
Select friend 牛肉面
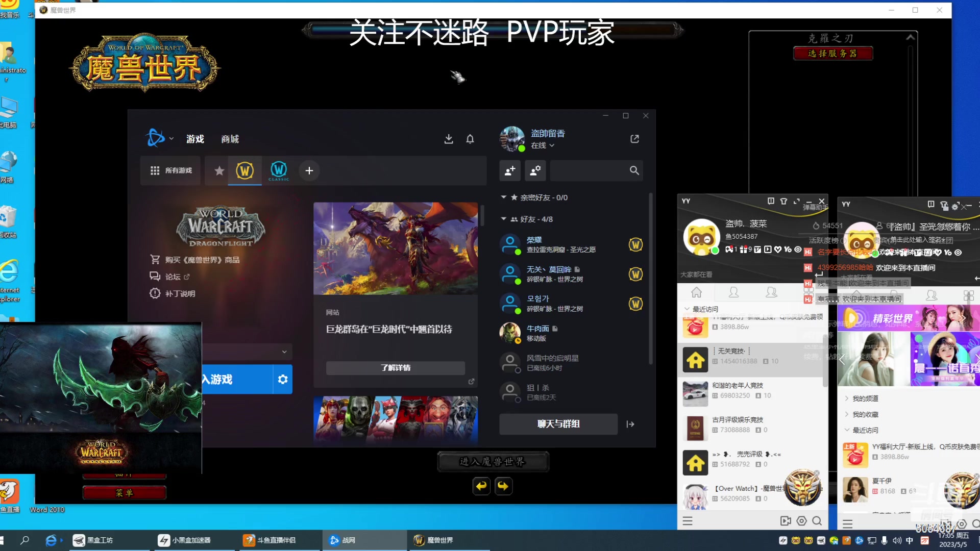point(572,333)
